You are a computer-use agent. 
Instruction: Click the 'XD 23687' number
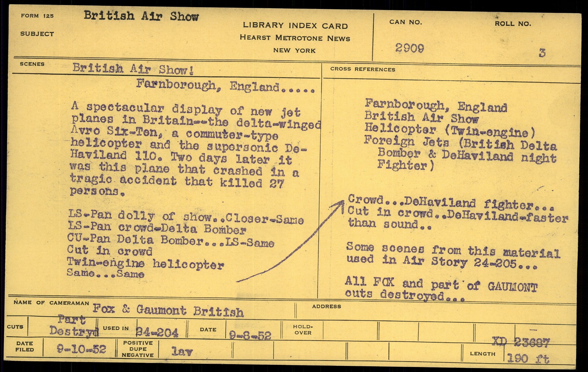pyautogui.click(x=520, y=342)
